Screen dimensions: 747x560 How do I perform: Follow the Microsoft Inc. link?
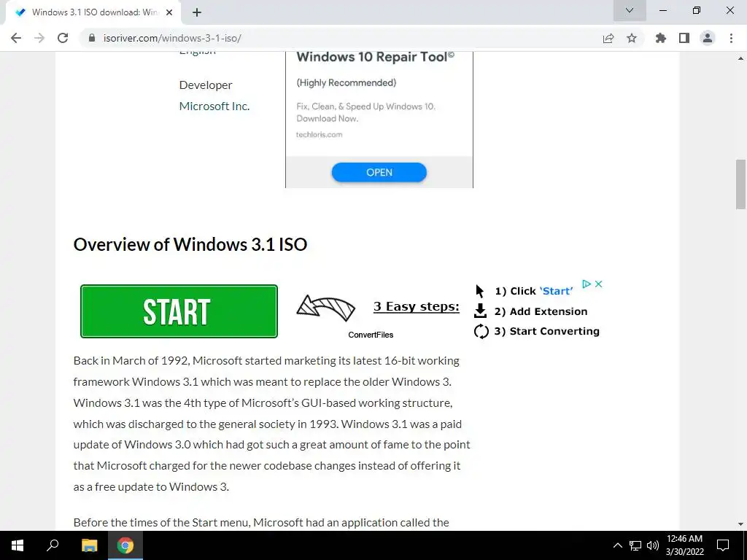pos(214,106)
